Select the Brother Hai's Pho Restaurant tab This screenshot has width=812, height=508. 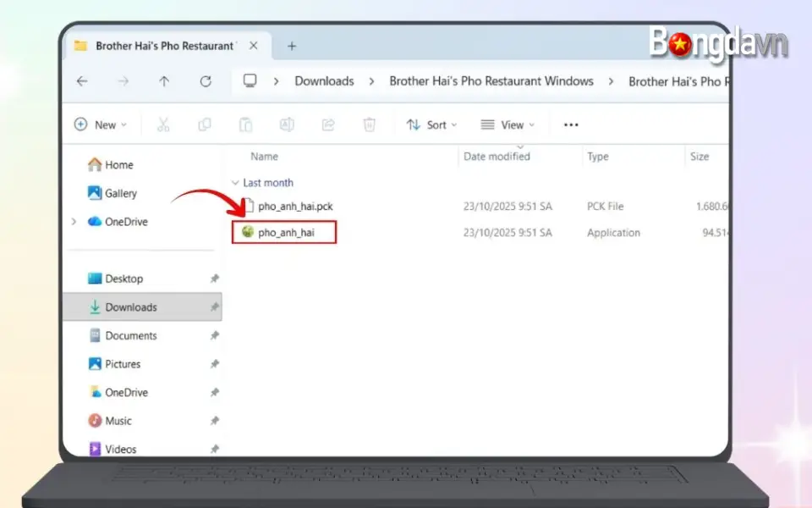pyautogui.click(x=167, y=46)
